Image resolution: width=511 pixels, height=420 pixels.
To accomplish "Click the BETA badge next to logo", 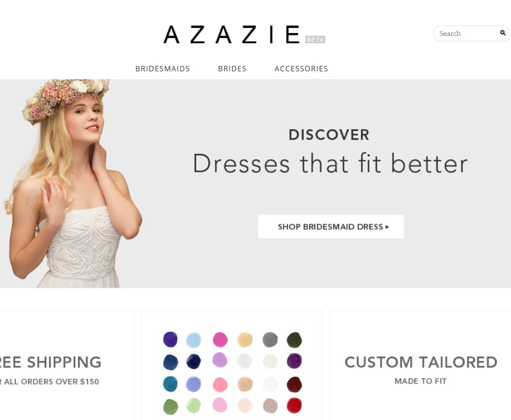I will pyautogui.click(x=315, y=39).
